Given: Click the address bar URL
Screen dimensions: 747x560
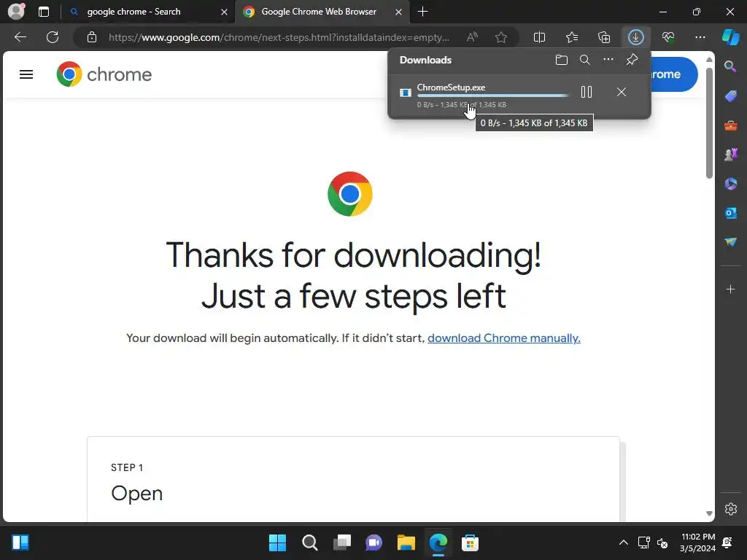Looking at the screenshot, I should (x=279, y=37).
